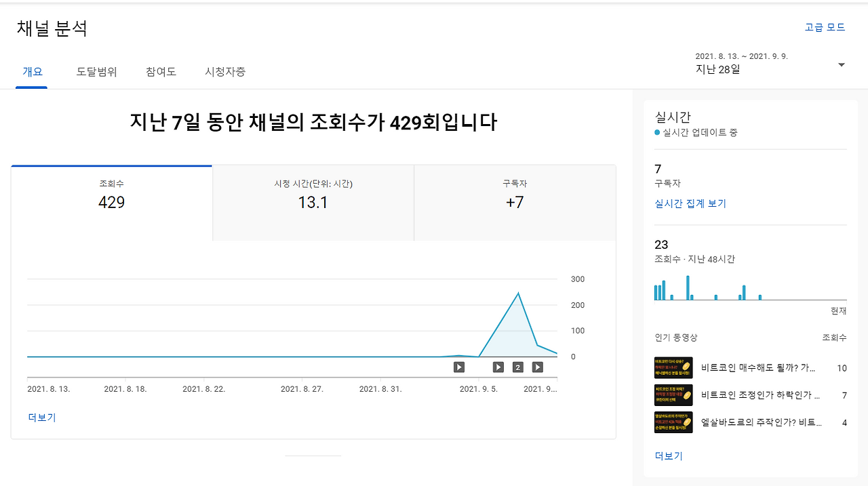Open 고급 모드 in the top right
Image resolution: width=868 pixels, height=486 pixels.
click(x=825, y=27)
